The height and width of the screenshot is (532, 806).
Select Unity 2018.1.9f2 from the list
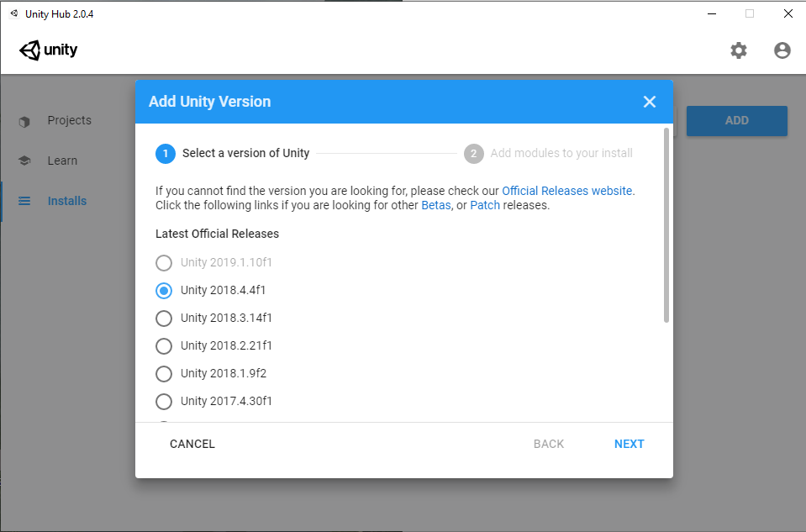point(164,373)
